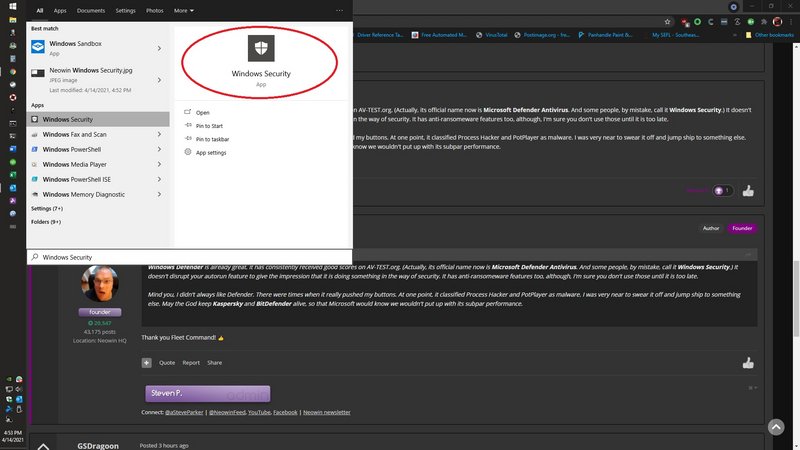Click the Steven P. signature banner

(x=208, y=393)
